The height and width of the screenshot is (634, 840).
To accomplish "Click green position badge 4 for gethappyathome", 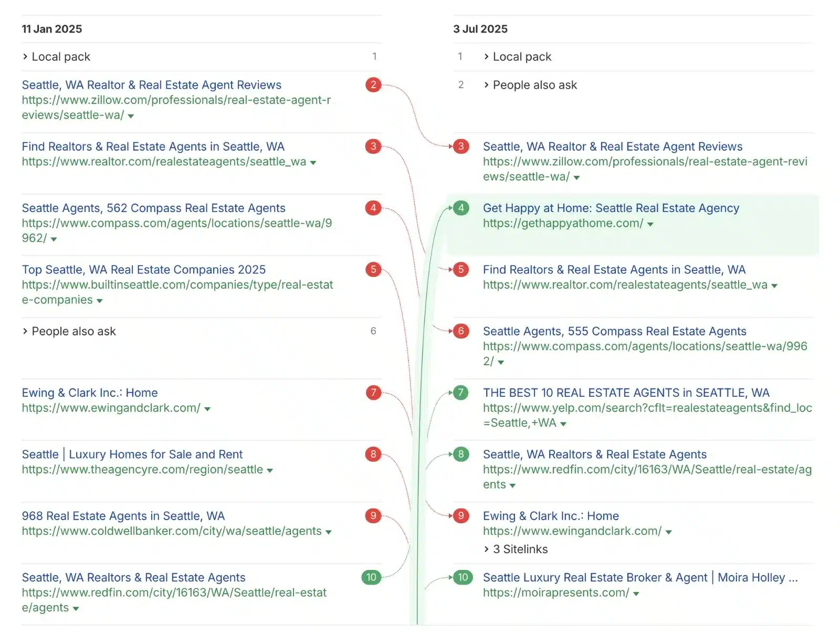I will tap(460, 208).
